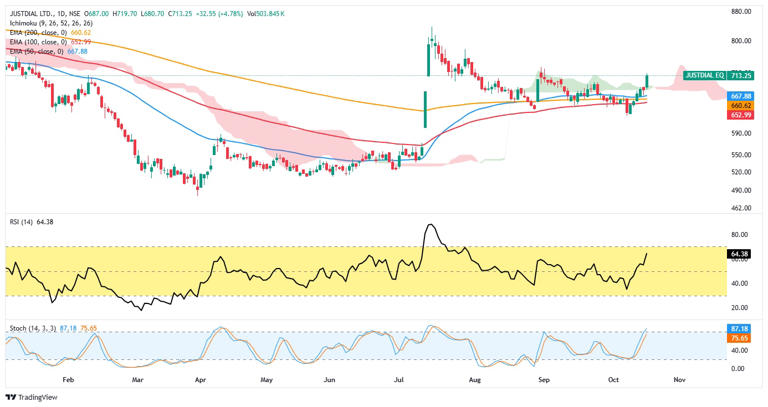Screen dimensions: 768x407
Task: Click the Feb label on time axis
Action: point(68,380)
